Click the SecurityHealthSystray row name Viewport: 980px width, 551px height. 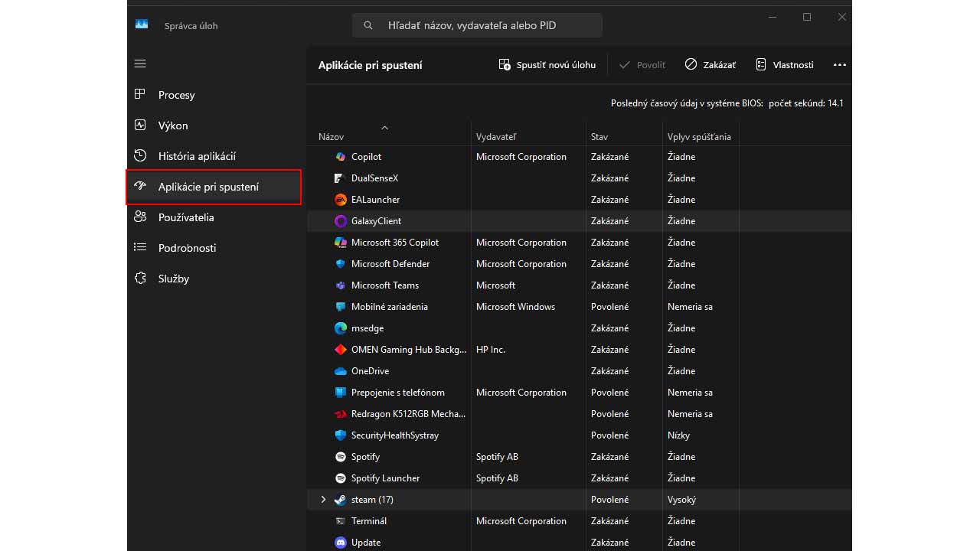395,435
